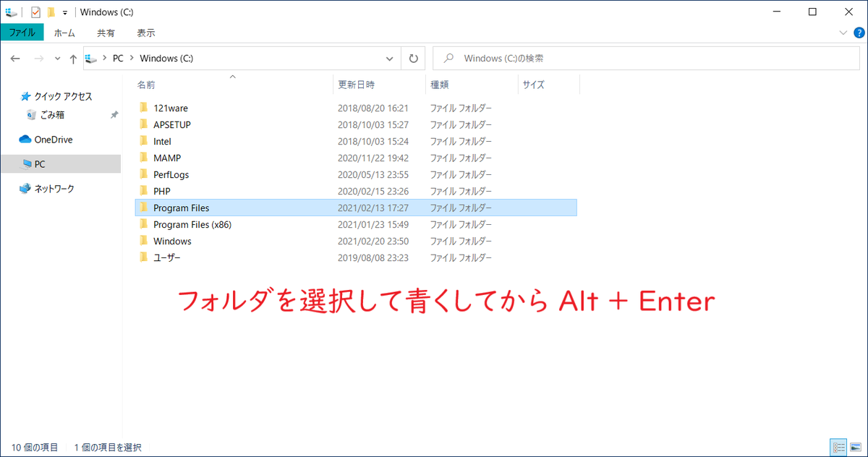The height and width of the screenshot is (457, 868).
Task: Switch to details view in status bar
Action: click(x=839, y=447)
